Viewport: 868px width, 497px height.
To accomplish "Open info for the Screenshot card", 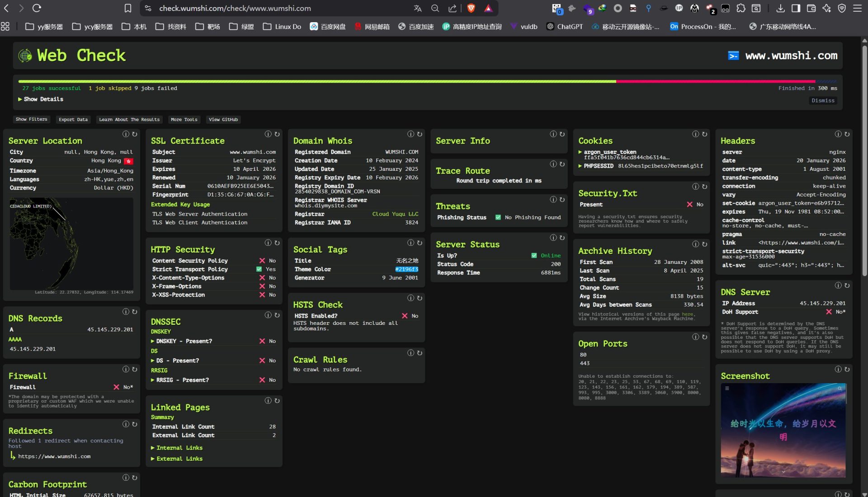I will [838, 370].
